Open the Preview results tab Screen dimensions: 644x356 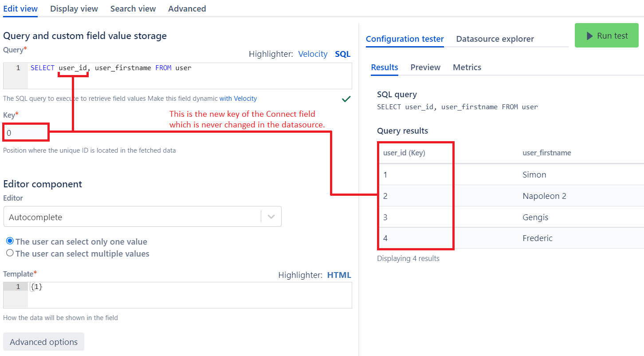point(425,67)
